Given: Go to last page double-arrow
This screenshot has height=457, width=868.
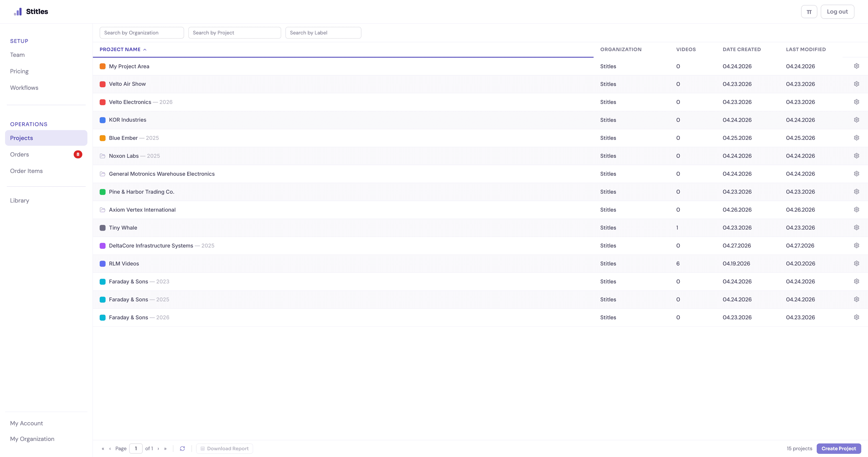Looking at the screenshot, I should click(x=165, y=449).
